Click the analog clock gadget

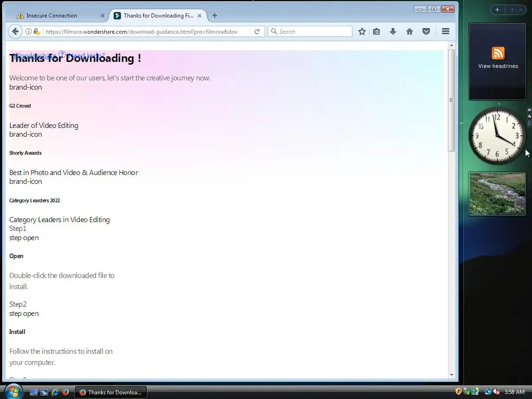pos(497,136)
